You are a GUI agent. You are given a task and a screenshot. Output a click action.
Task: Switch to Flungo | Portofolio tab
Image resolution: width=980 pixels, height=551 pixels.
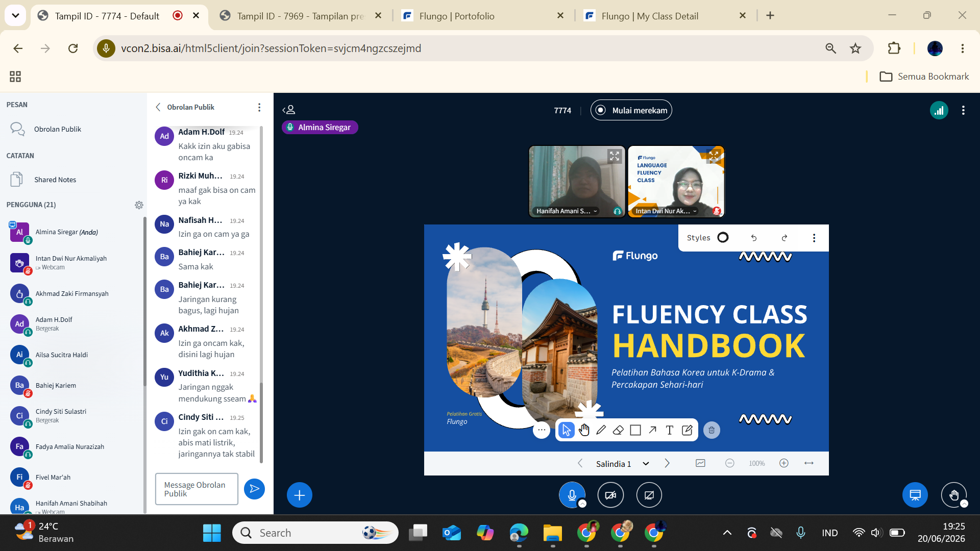click(482, 16)
